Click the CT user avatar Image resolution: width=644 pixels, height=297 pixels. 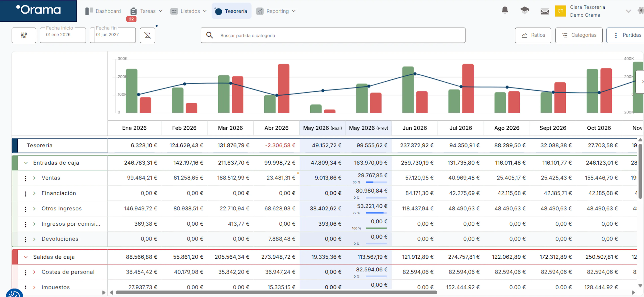point(560,11)
